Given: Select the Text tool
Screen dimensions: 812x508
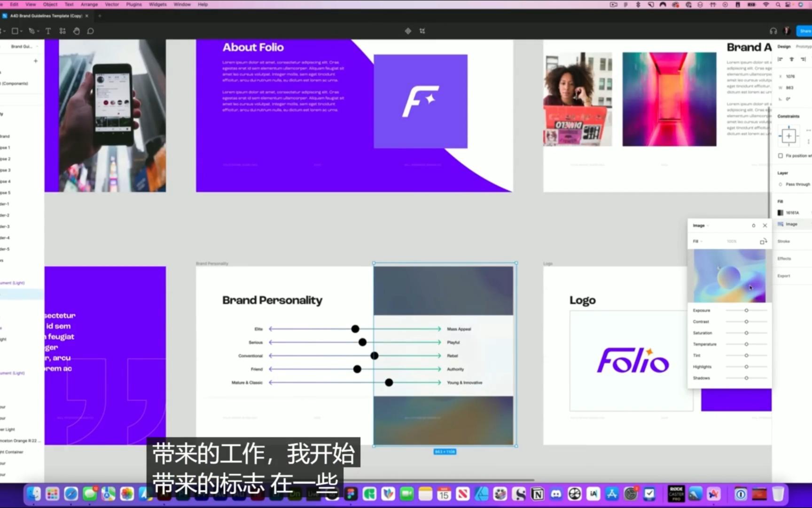Looking at the screenshot, I should point(48,31).
